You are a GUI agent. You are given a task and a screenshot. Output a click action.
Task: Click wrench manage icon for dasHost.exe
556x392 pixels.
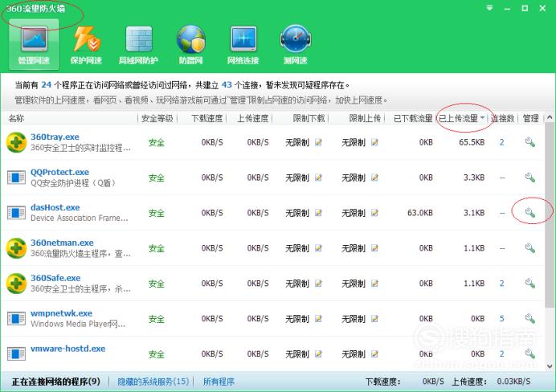pyautogui.click(x=529, y=213)
